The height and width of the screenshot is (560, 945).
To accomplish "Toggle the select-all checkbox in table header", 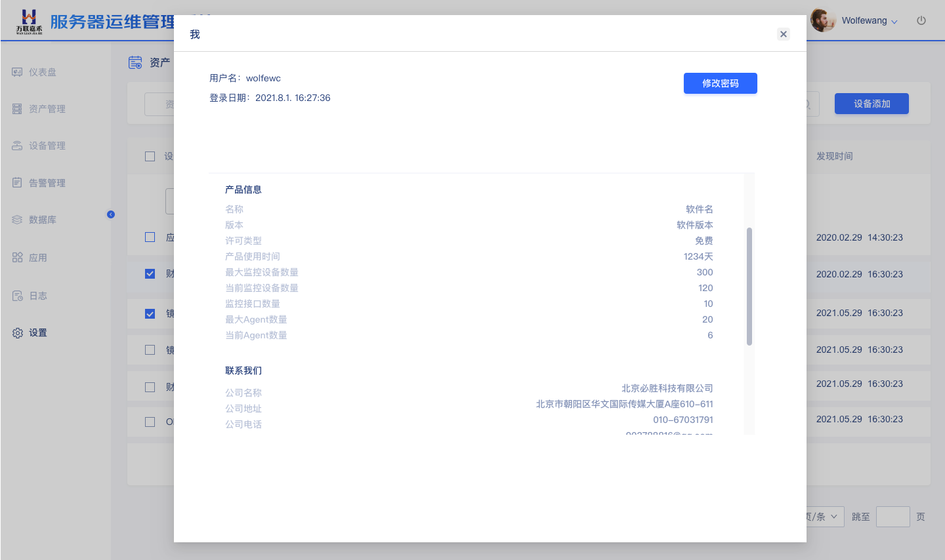I will (150, 156).
